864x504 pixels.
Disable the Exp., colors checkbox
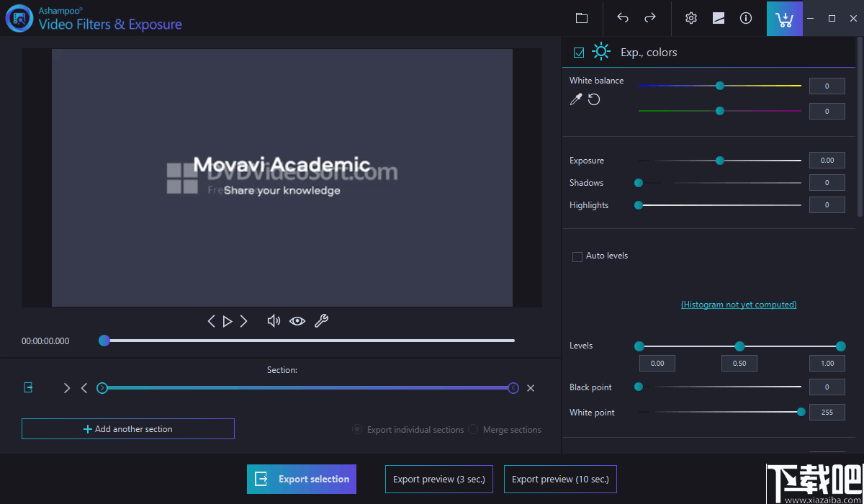(579, 53)
